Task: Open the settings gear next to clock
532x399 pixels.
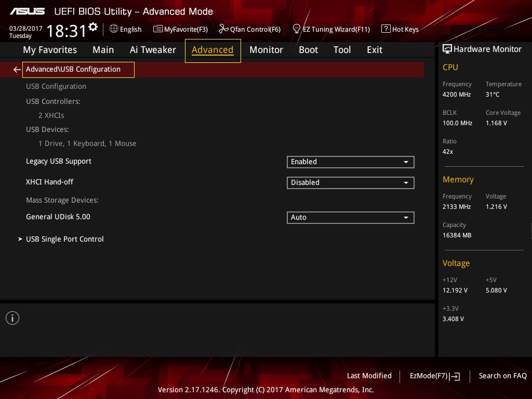Action: pos(93,27)
